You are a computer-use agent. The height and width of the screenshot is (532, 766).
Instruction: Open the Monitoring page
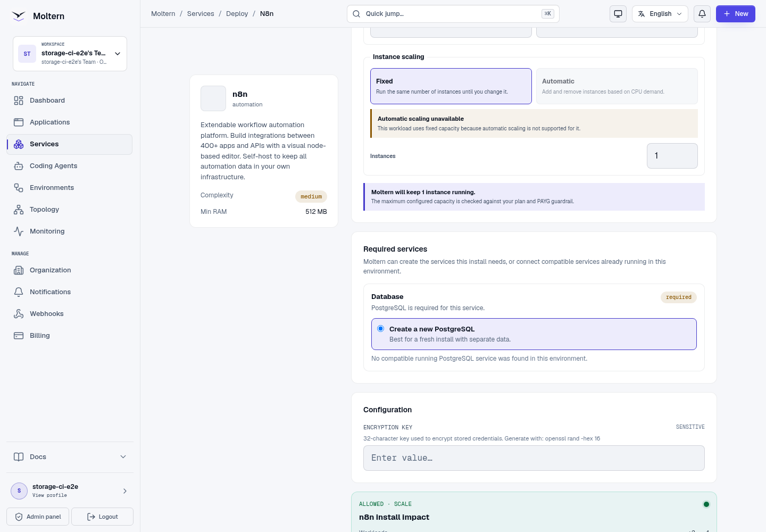(69, 231)
